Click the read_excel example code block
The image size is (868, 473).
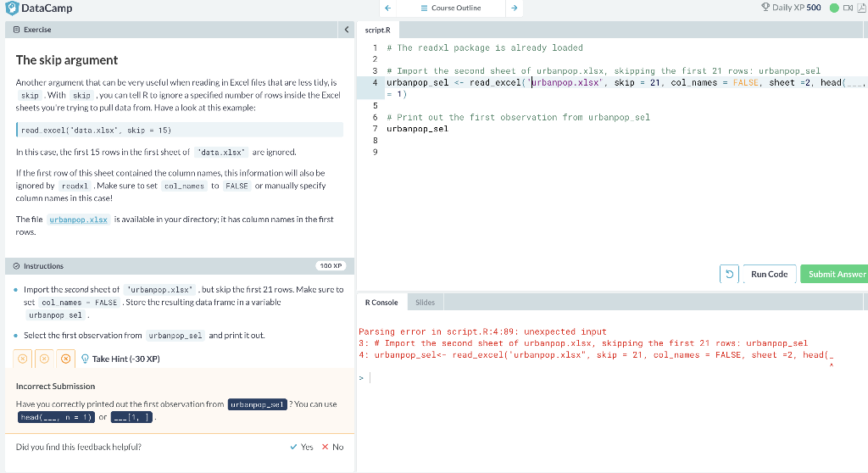(180, 131)
